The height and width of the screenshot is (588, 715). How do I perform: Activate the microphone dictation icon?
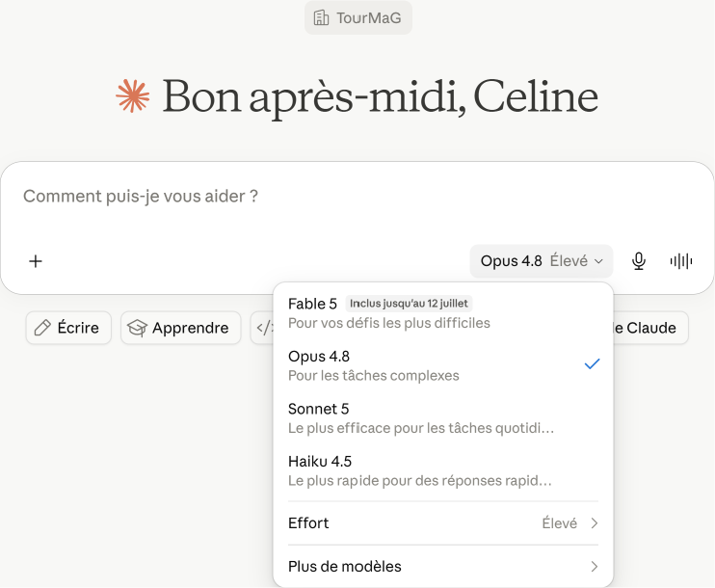coord(638,261)
